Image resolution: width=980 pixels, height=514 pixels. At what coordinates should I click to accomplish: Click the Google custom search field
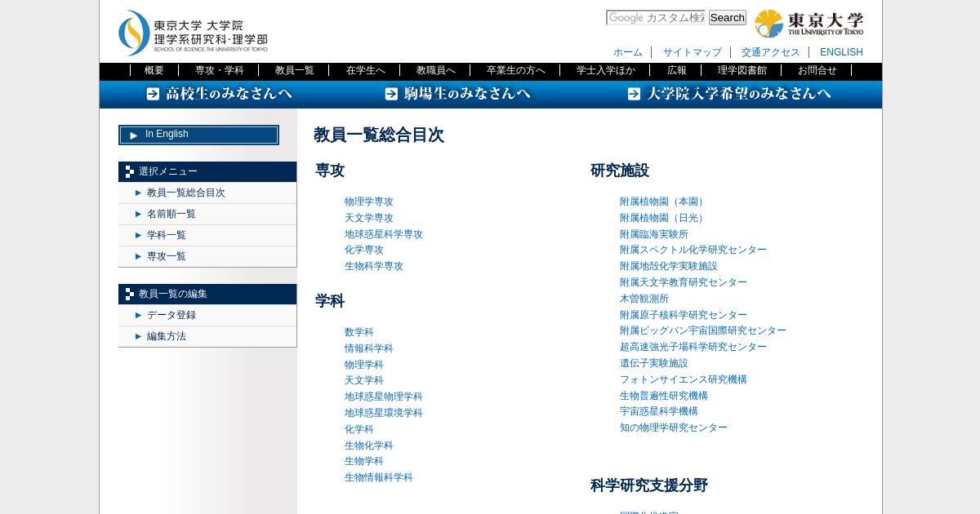pyautogui.click(x=655, y=17)
